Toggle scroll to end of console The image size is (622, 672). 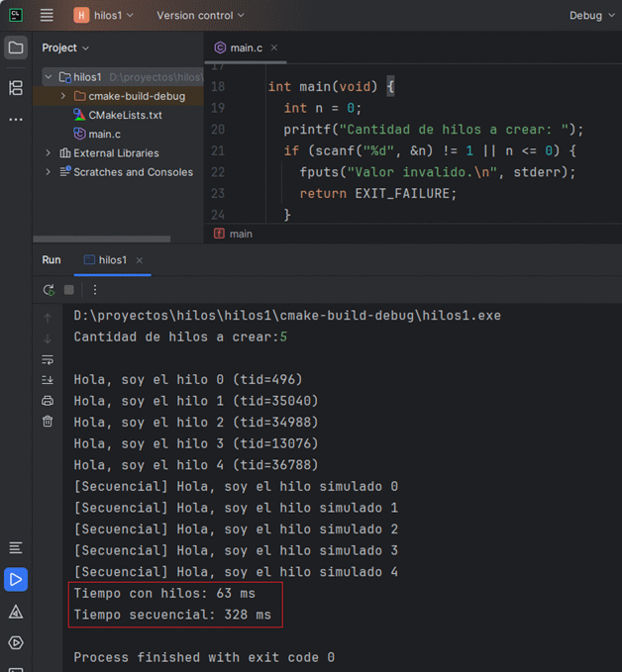tap(48, 380)
